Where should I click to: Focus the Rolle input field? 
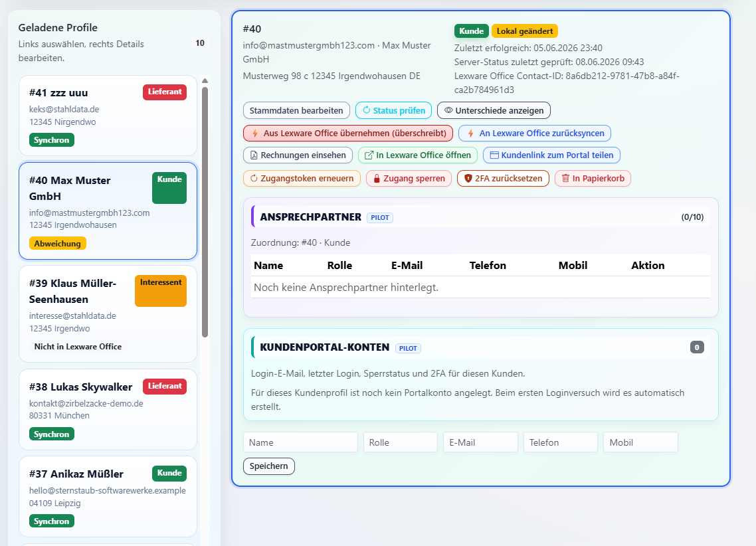(x=400, y=442)
